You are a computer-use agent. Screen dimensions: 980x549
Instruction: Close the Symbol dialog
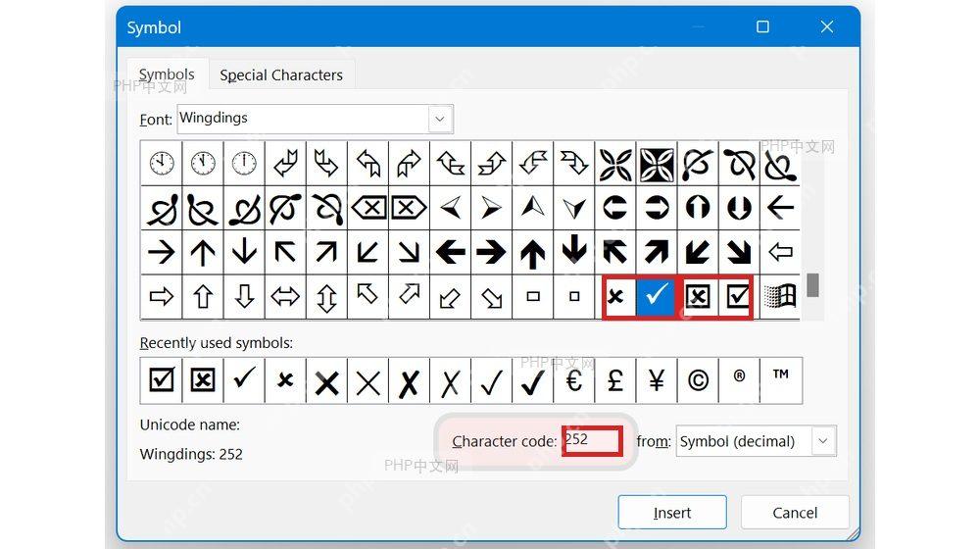tap(827, 26)
